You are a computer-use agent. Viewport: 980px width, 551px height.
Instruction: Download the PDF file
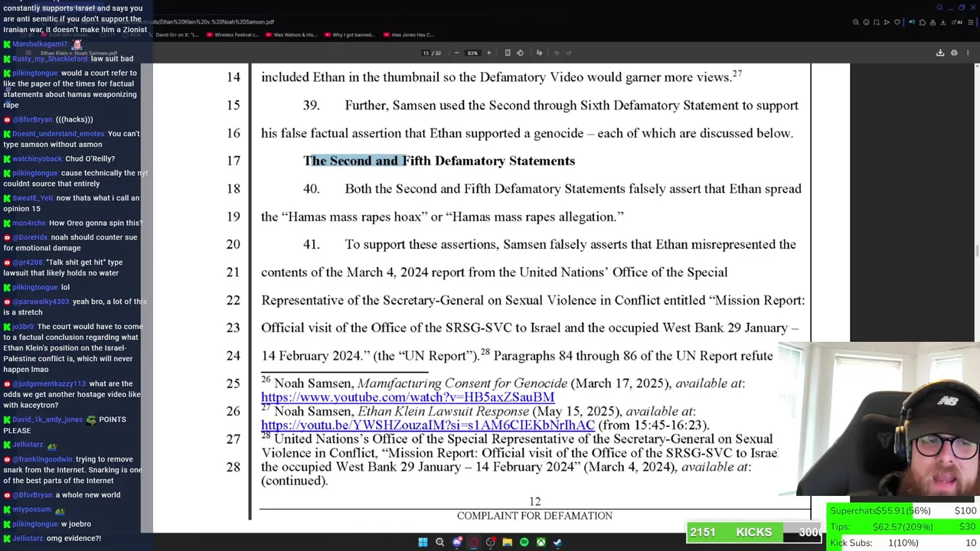[940, 53]
